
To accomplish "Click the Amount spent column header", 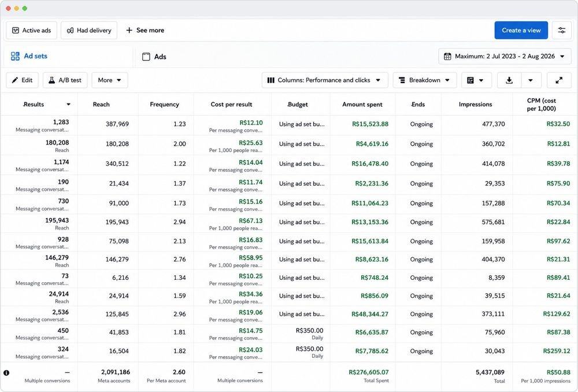I will [362, 105].
